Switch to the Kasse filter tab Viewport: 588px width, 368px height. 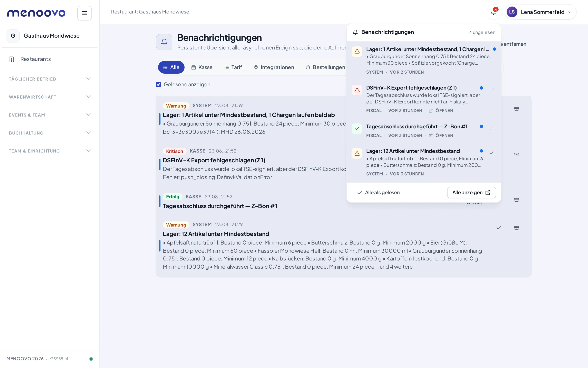click(202, 67)
